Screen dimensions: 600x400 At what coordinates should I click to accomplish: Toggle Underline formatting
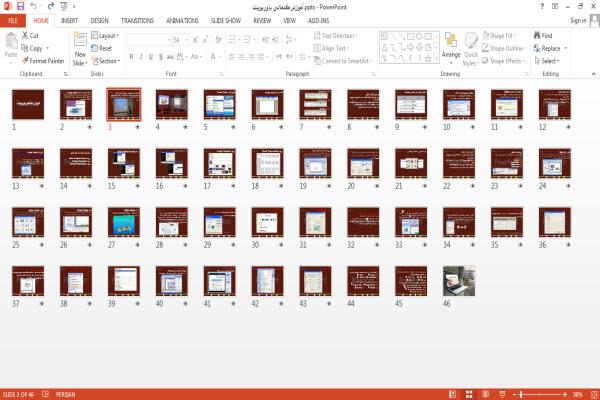(x=151, y=57)
